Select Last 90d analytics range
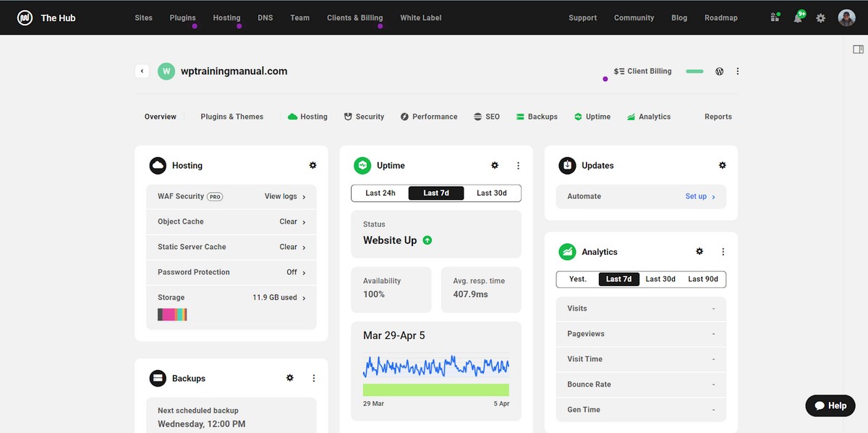 704,279
